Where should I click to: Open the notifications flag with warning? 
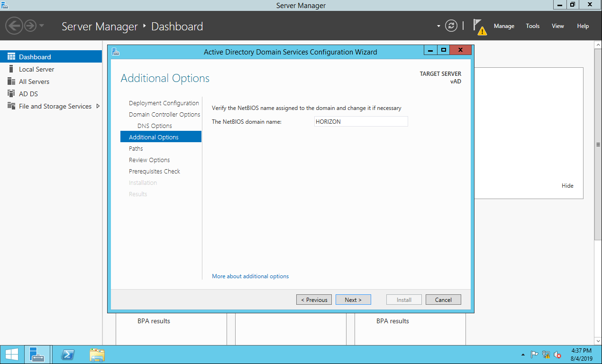(479, 27)
